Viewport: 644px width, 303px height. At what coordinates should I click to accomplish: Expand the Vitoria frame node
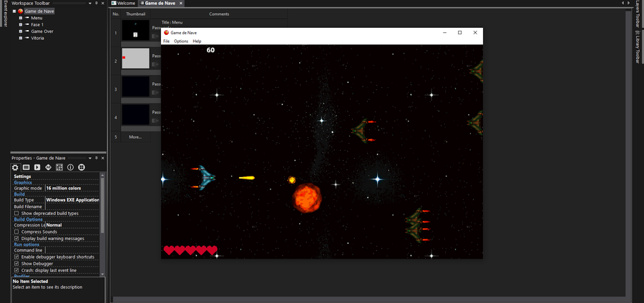click(x=21, y=38)
